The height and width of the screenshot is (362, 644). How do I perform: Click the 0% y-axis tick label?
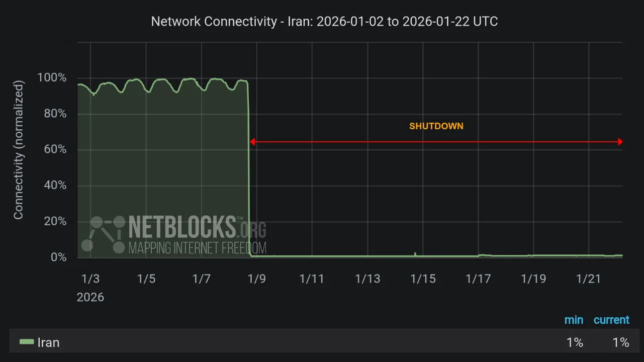[x=58, y=257]
